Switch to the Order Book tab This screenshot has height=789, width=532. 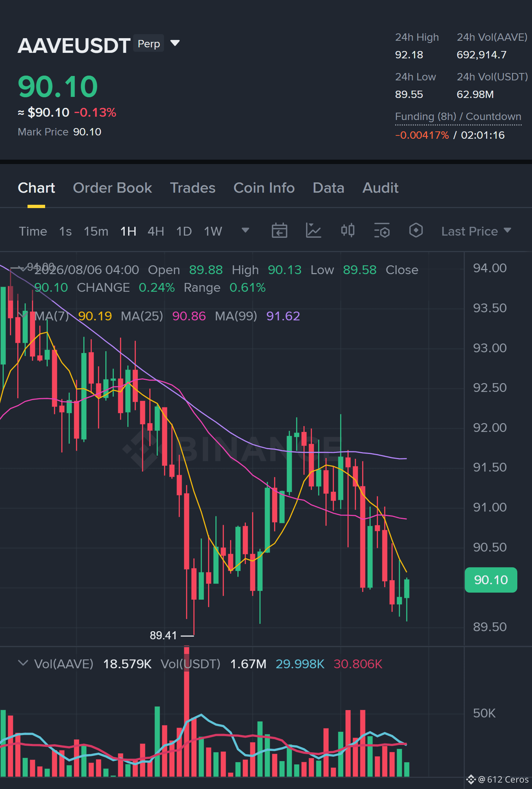112,188
